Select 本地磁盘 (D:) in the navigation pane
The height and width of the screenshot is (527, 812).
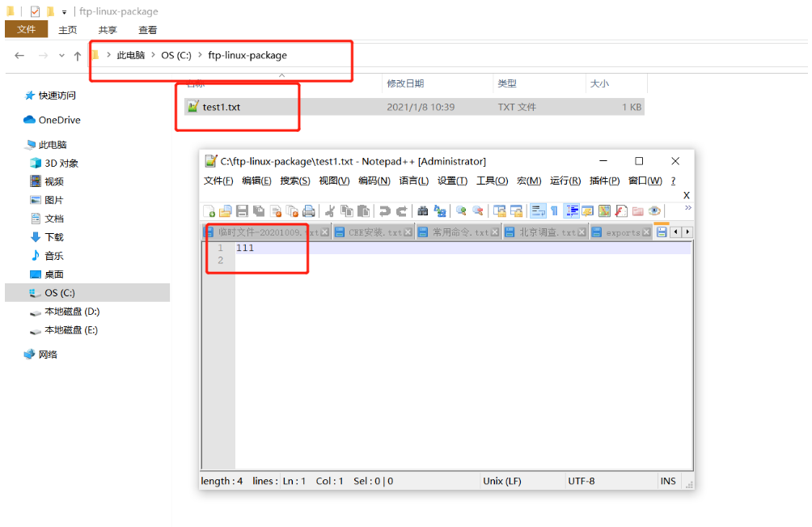pos(72,312)
